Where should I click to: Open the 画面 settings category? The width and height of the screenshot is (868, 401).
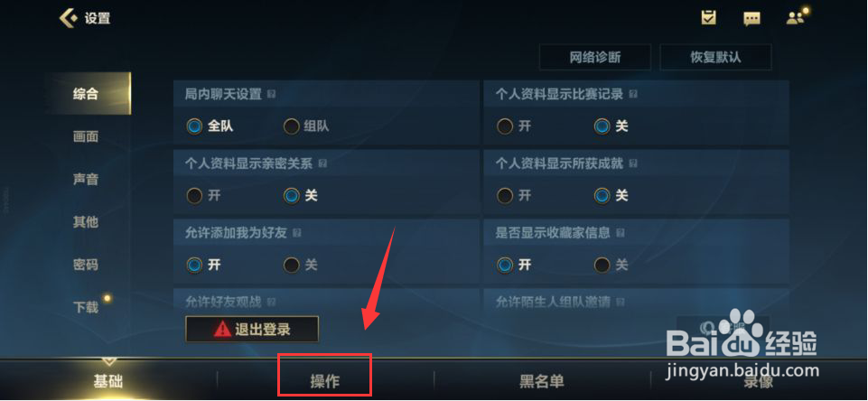click(86, 136)
